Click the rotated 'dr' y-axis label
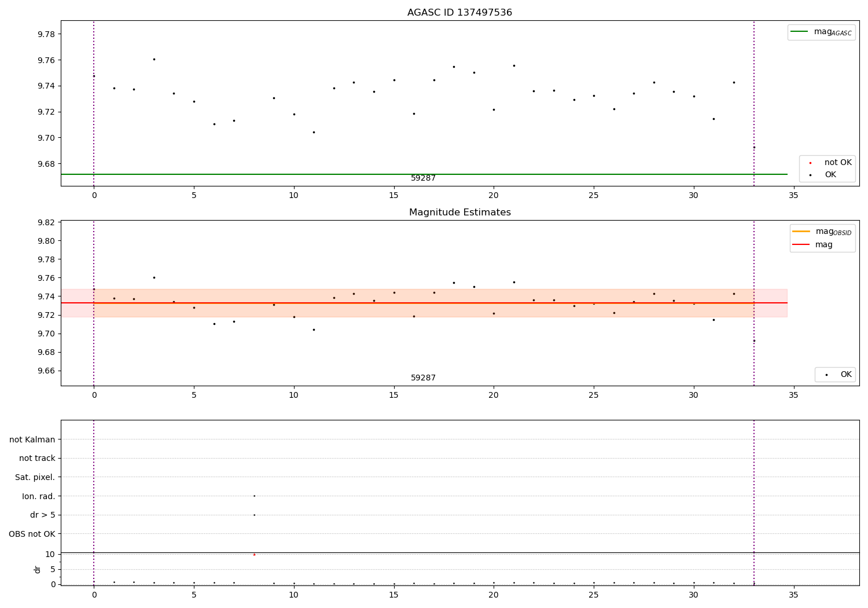The image size is (868, 608). coord(38,569)
